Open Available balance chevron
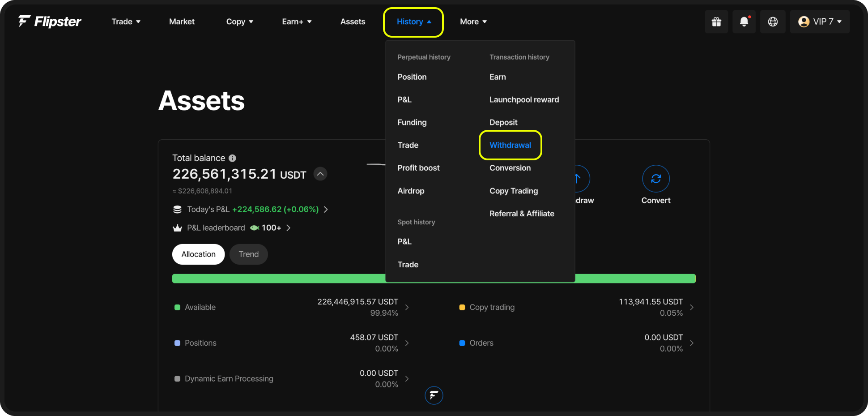868x416 pixels. pyautogui.click(x=407, y=307)
